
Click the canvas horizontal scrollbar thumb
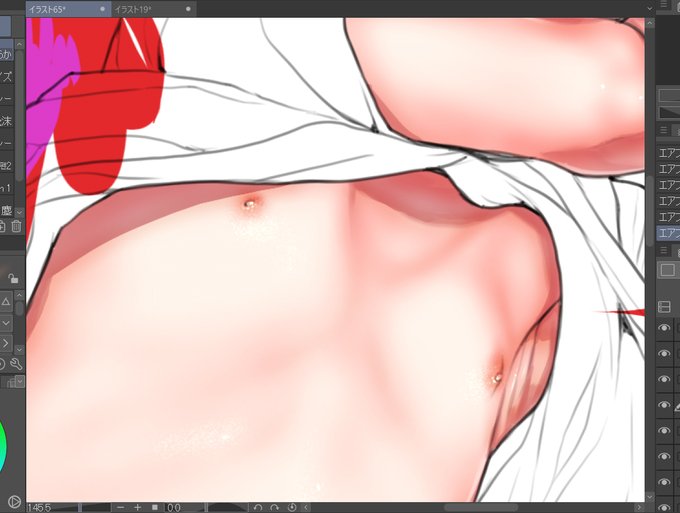click(x=481, y=507)
